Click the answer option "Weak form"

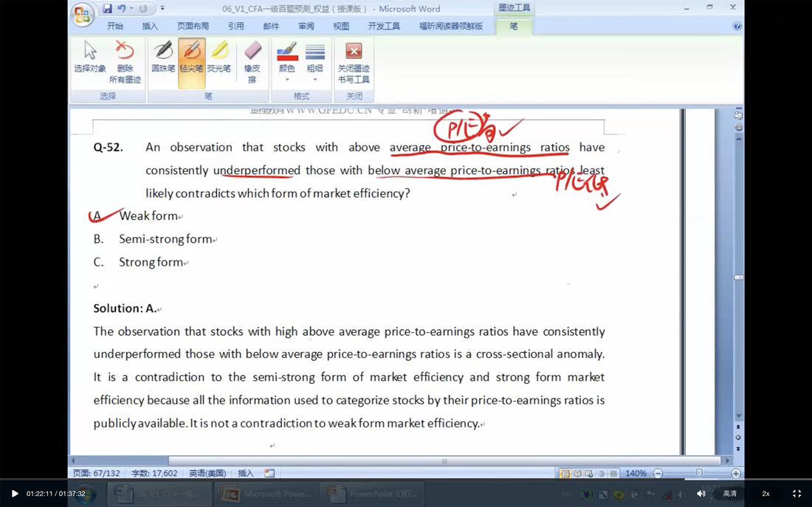(x=148, y=216)
